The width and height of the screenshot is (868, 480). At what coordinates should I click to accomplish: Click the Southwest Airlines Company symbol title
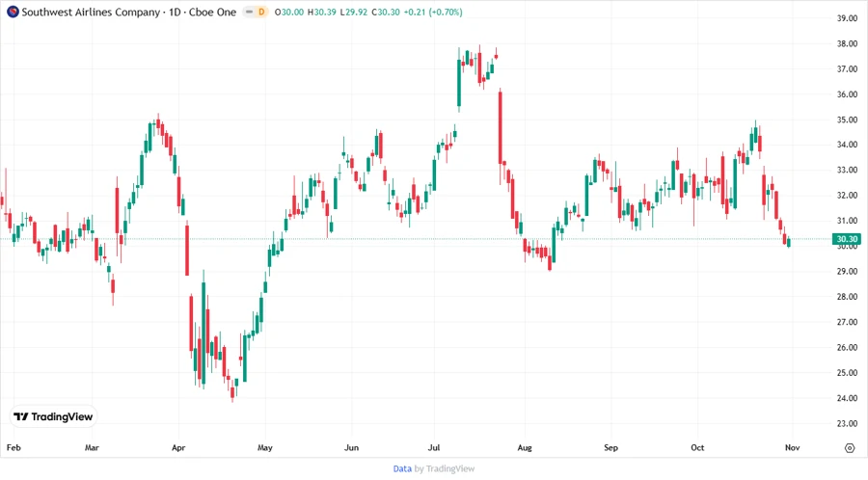[91, 12]
